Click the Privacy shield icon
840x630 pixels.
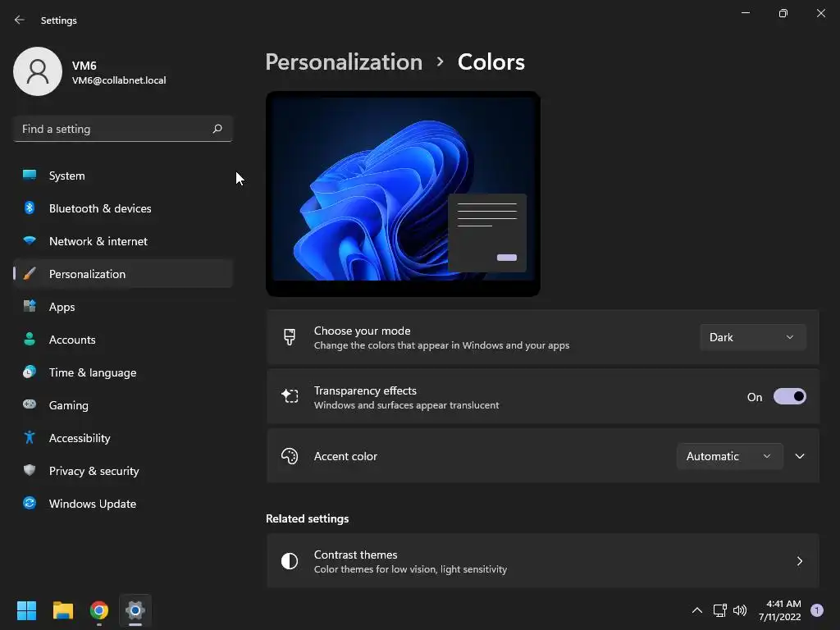pyautogui.click(x=30, y=470)
